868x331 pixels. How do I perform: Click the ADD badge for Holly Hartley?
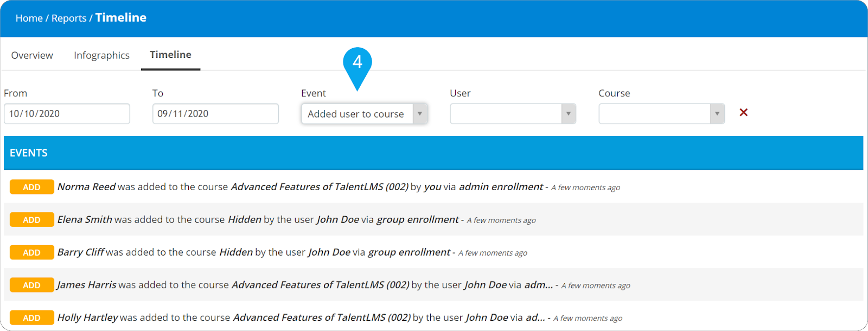(x=32, y=317)
